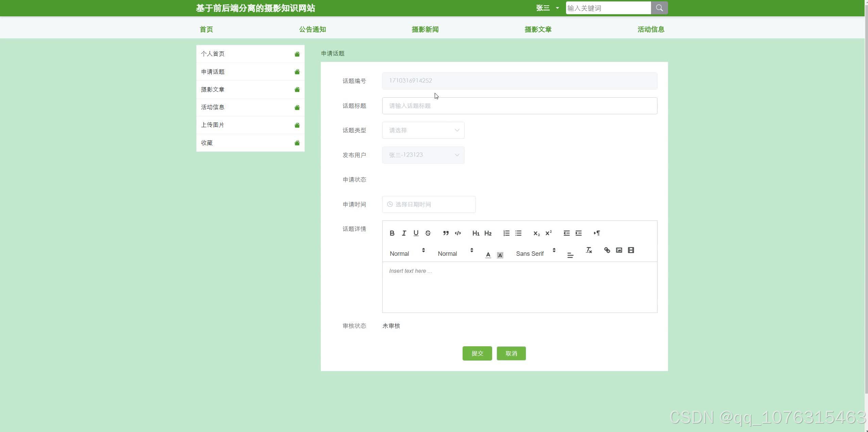This screenshot has width=868, height=432.
Task: Insert a blockquote with the quote icon
Action: coord(446,233)
